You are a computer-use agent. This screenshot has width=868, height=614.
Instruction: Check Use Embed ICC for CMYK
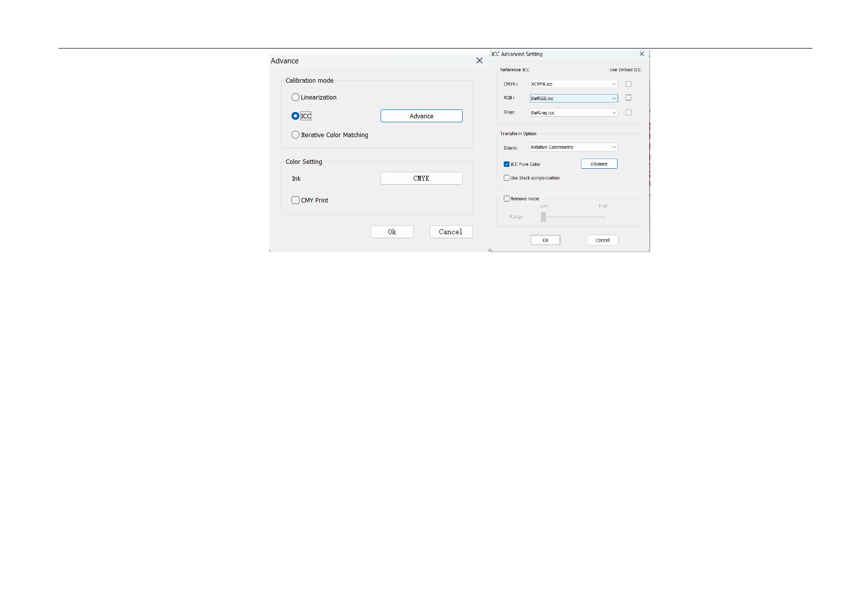click(x=628, y=84)
